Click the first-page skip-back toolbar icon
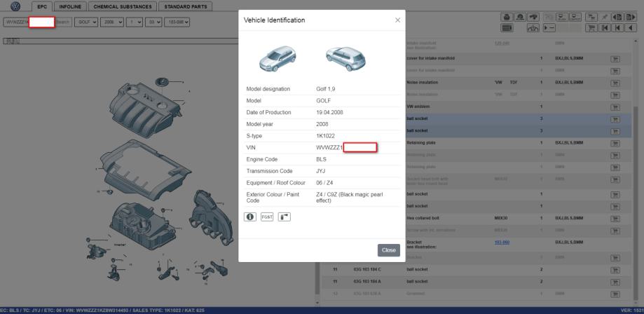Screen dimensions: 644x314 point(605,28)
